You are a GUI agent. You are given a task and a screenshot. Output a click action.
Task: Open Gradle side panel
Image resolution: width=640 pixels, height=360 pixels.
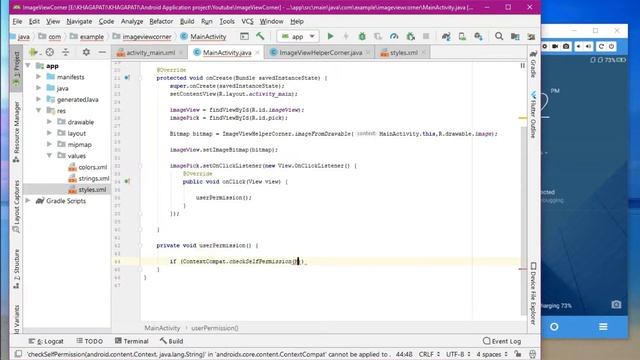coord(533,64)
